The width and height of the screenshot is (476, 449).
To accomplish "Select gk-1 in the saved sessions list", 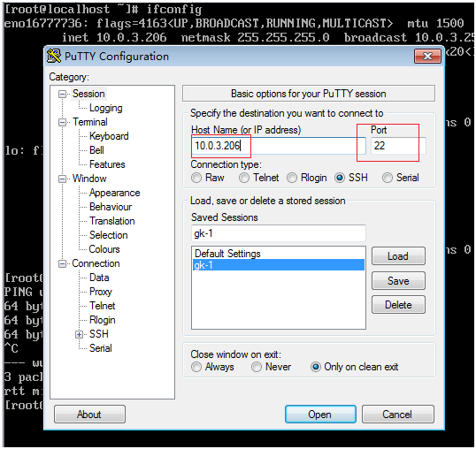I will click(279, 265).
